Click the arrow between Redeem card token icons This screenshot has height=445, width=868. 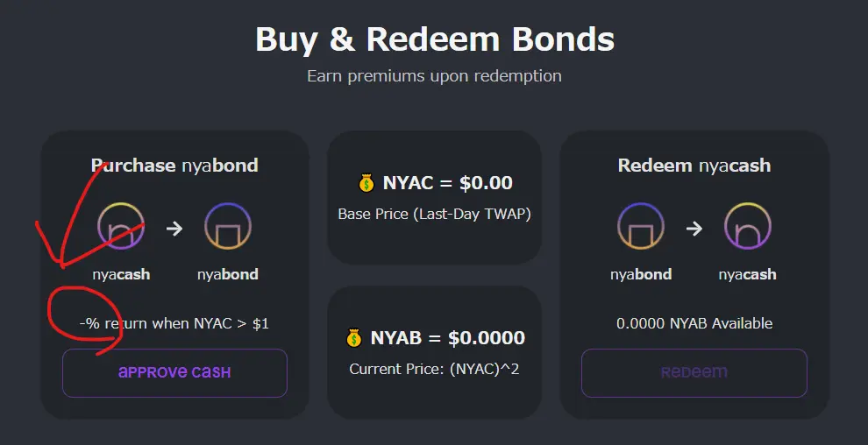click(x=694, y=229)
